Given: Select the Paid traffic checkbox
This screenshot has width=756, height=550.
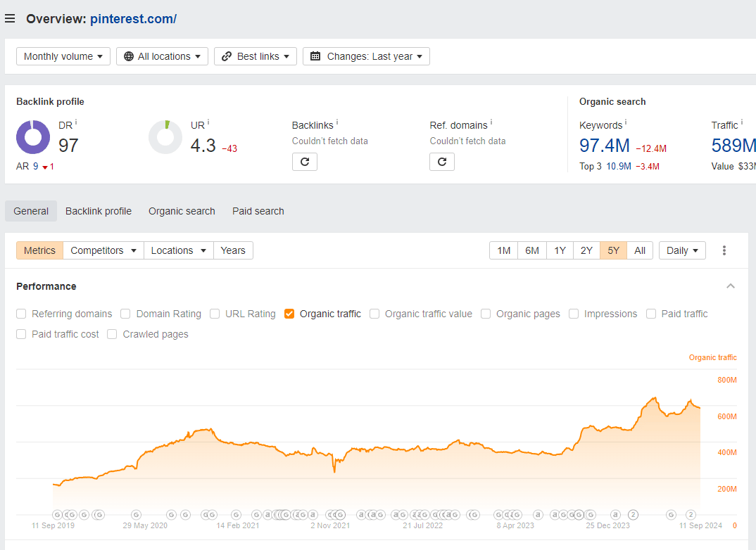Looking at the screenshot, I should pos(651,314).
